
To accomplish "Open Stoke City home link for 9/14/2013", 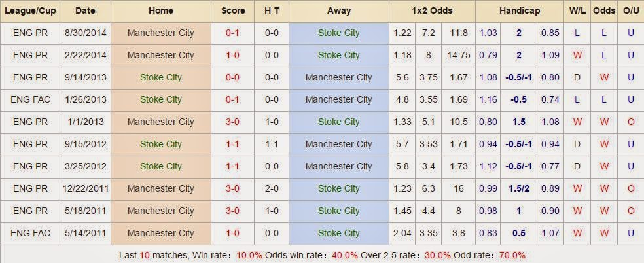I will pyautogui.click(x=160, y=77).
